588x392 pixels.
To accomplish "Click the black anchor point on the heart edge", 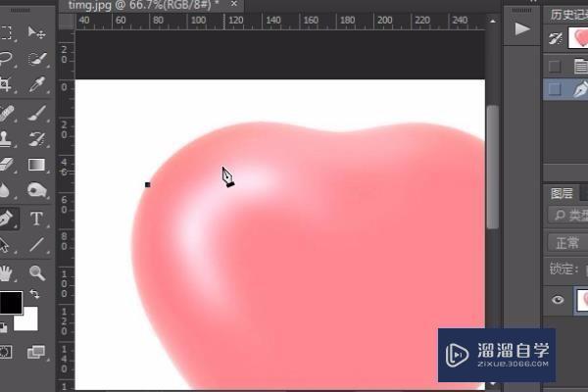I will (x=147, y=184).
